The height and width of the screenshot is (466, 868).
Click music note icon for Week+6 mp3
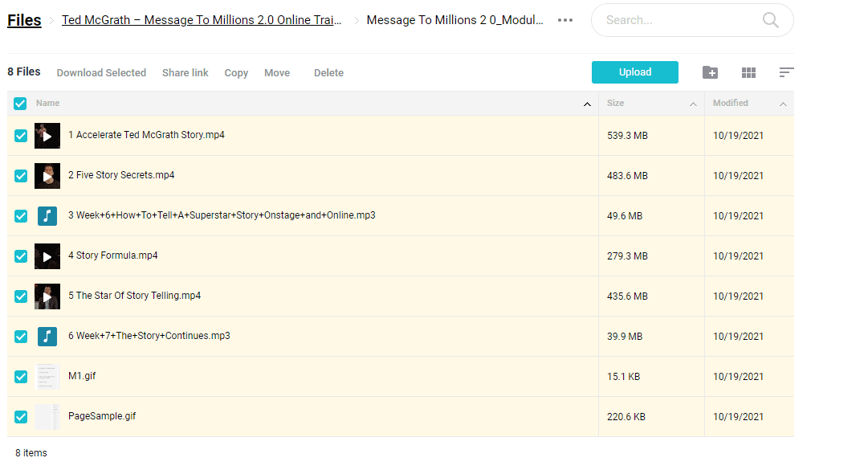pos(47,215)
